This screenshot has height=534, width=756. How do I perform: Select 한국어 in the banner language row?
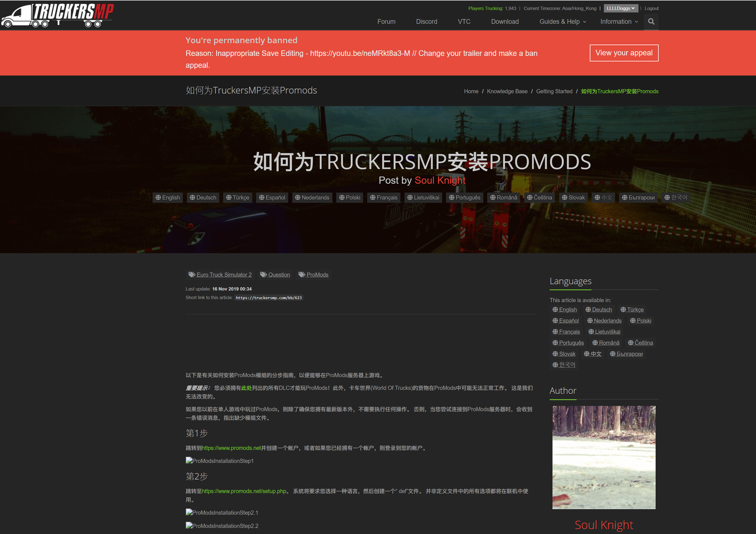point(676,197)
